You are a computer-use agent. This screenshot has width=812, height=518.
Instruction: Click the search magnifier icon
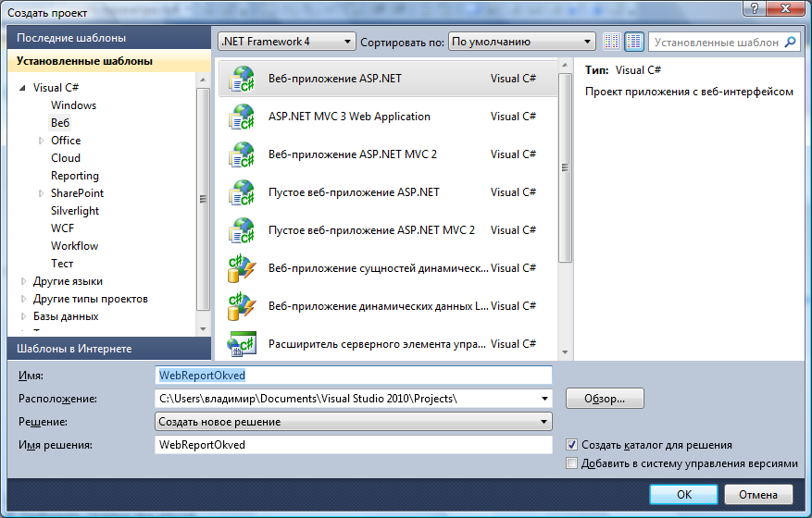click(791, 42)
